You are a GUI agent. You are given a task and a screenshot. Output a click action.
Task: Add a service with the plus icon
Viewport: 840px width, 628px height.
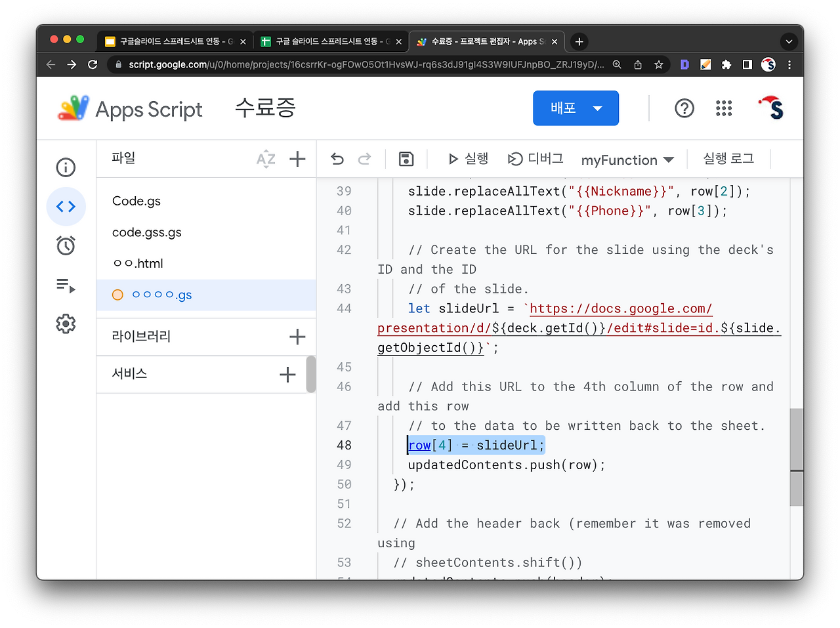click(287, 375)
